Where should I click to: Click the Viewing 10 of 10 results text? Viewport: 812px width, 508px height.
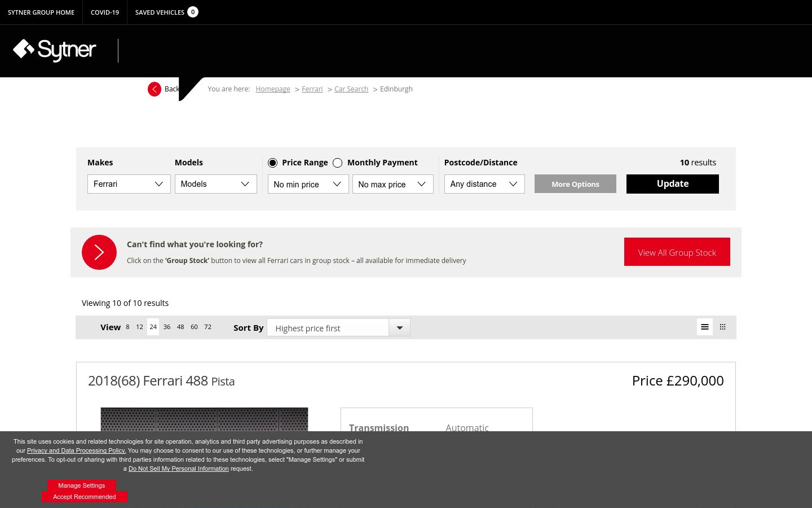125,303
